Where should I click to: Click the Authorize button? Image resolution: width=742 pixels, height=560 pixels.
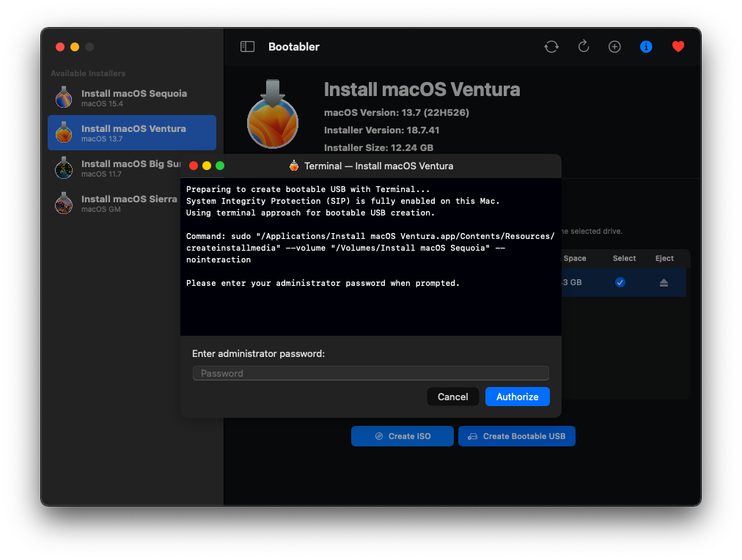(x=517, y=397)
